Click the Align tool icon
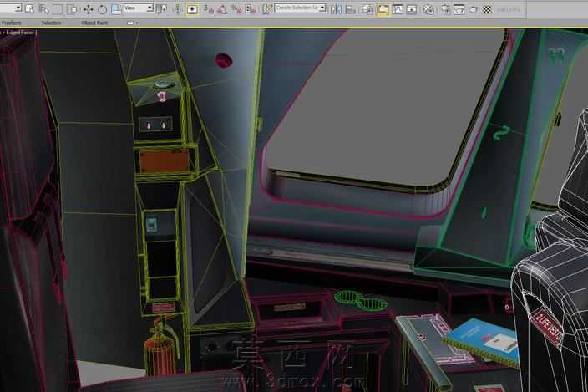The width and height of the screenshot is (588, 392). [350, 9]
